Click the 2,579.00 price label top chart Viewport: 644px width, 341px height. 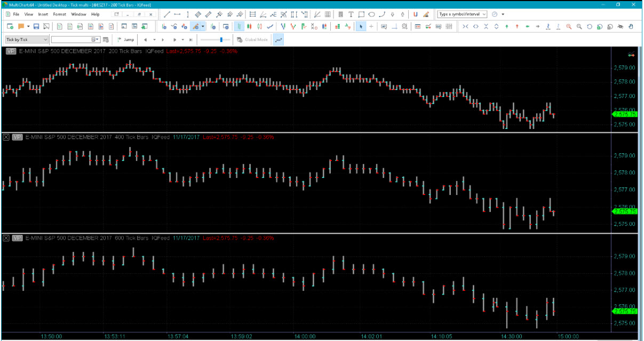pos(624,68)
